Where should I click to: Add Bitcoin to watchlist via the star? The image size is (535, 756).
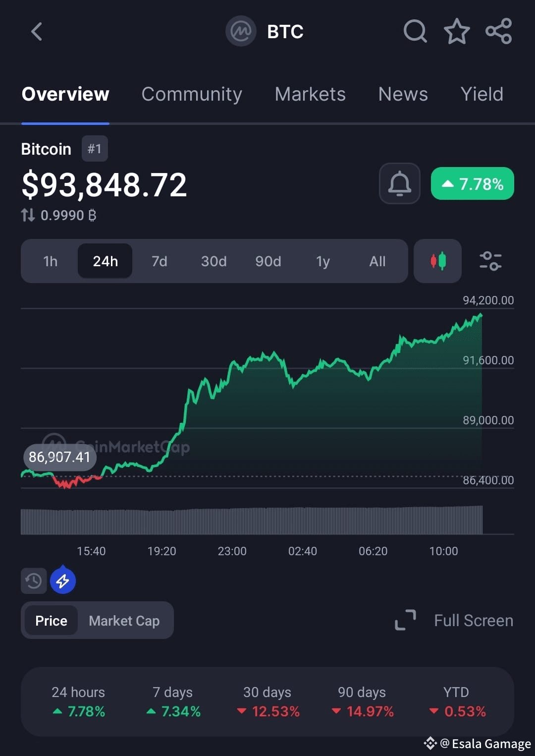pyautogui.click(x=456, y=32)
